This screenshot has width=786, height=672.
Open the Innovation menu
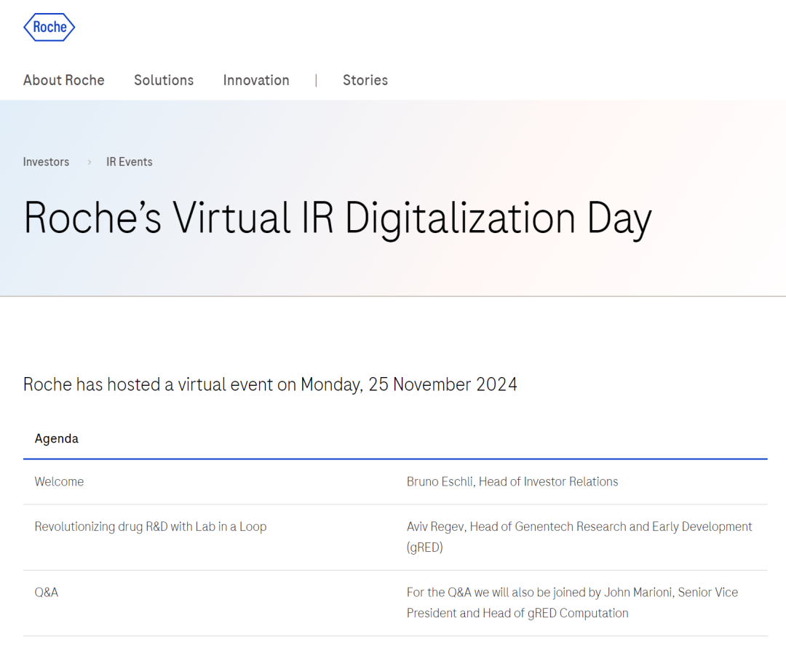coord(256,80)
